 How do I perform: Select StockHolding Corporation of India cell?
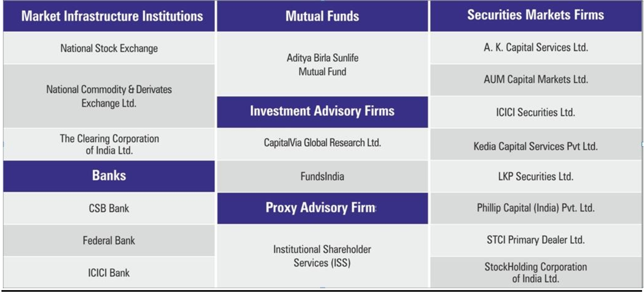[x=536, y=272]
